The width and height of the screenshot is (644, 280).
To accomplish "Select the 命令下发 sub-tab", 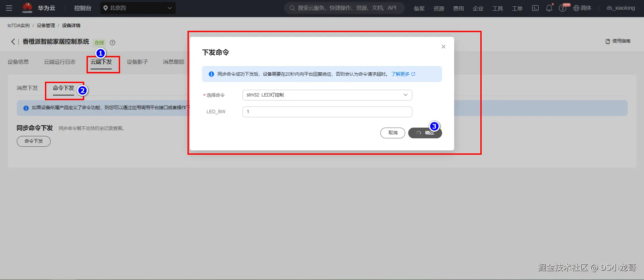I will 63,88.
